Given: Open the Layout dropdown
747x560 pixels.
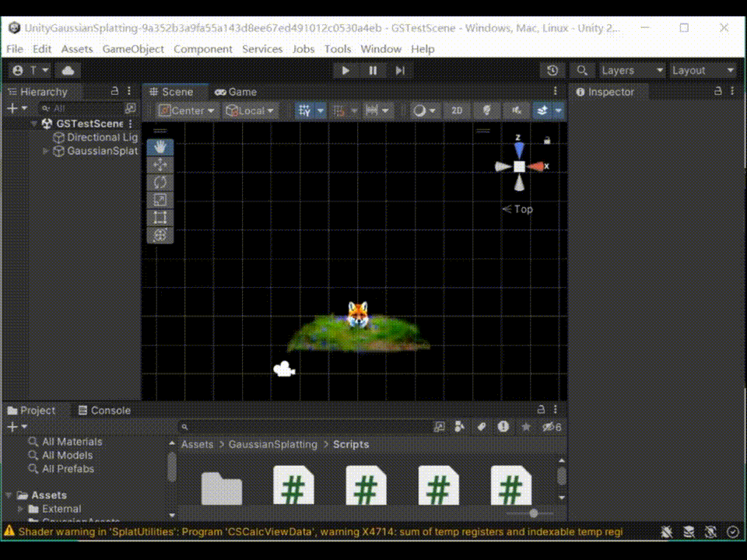Looking at the screenshot, I should [703, 71].
